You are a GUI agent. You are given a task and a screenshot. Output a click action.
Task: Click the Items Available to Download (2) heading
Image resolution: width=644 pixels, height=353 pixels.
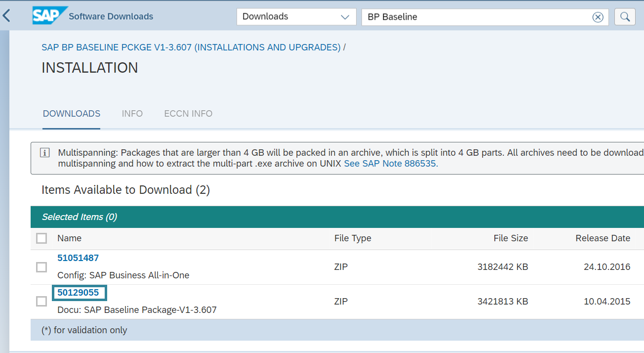pyautogui.click(x=126, y=190)
